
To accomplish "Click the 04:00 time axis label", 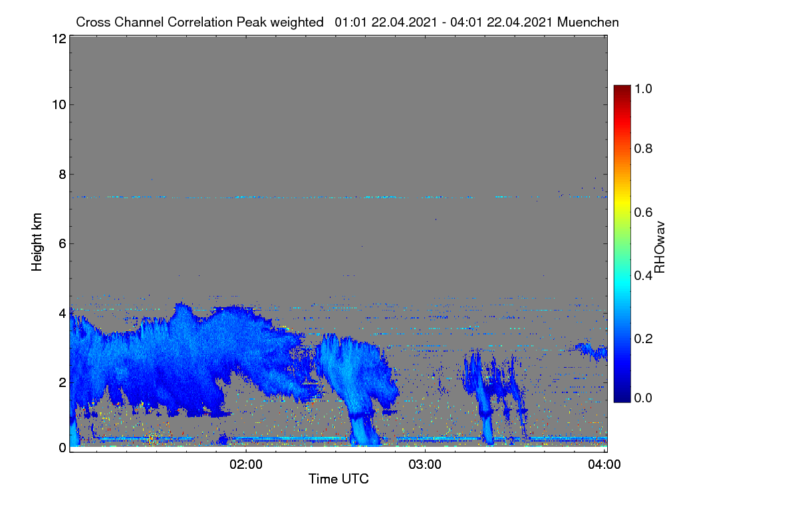I will [604, 465].
